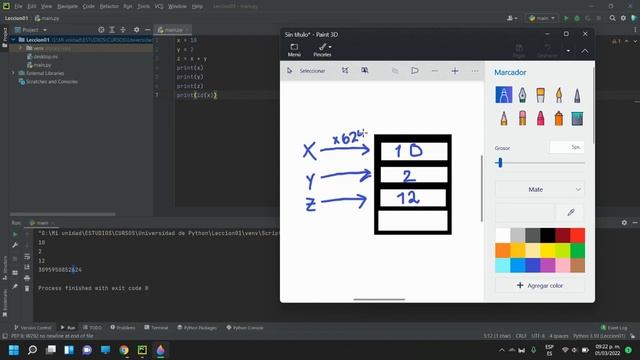640x360 pixels.
Task: Rerun main with the Run panel play icon
Action: click(x=15, y=234)
